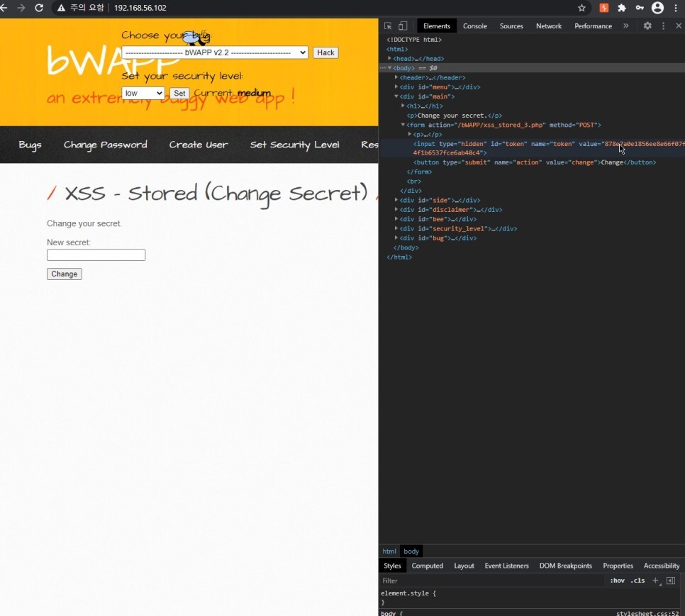685x616 pixels.
Task: Click the Styles filter field
Action: pos(491,580)
